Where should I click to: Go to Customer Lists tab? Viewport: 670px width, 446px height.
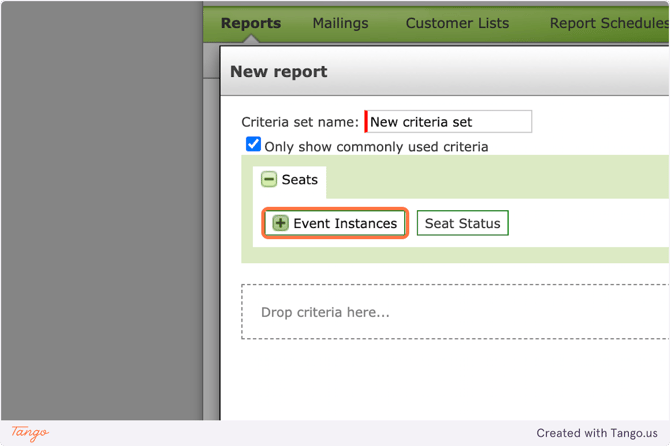click(457, 23)
